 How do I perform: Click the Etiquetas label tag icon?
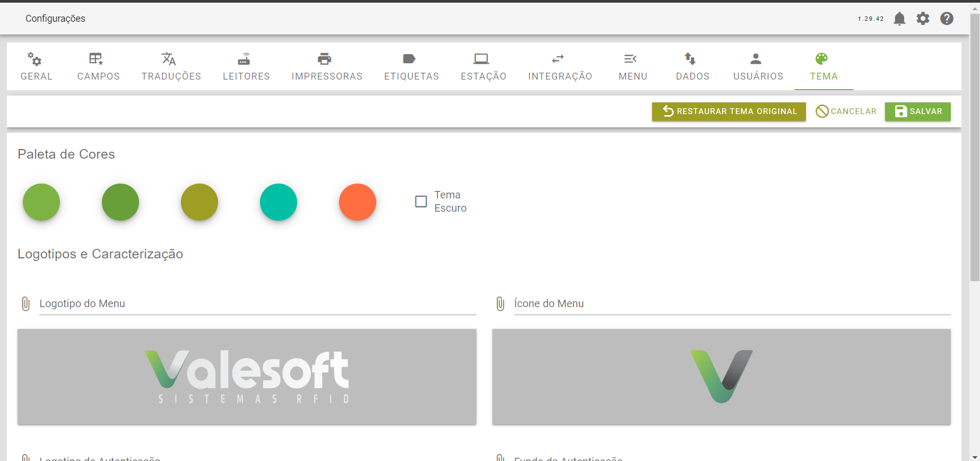click(x=409, y=58)
